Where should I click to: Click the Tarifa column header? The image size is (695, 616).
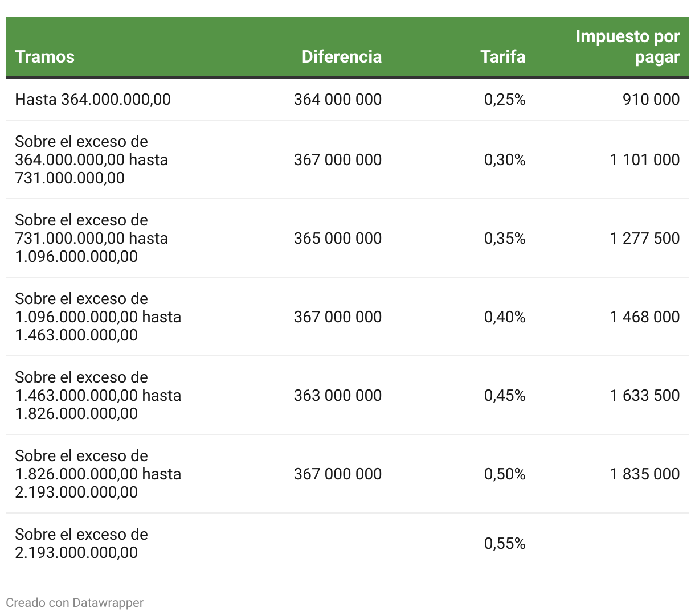tap(502, 56)
